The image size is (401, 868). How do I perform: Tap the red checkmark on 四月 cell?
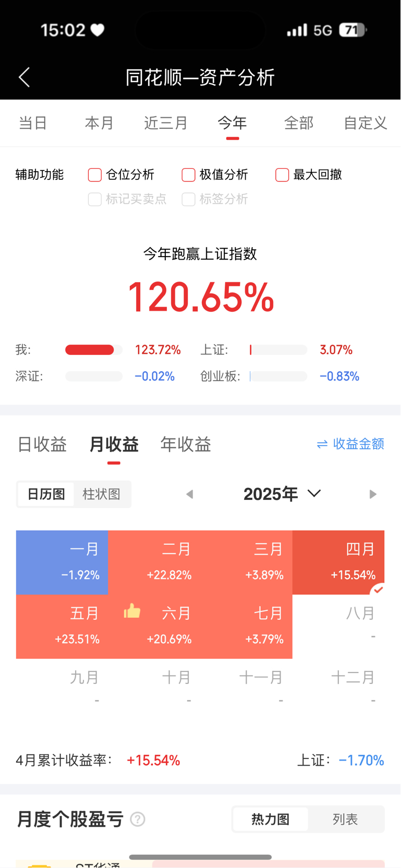[378, 589]
